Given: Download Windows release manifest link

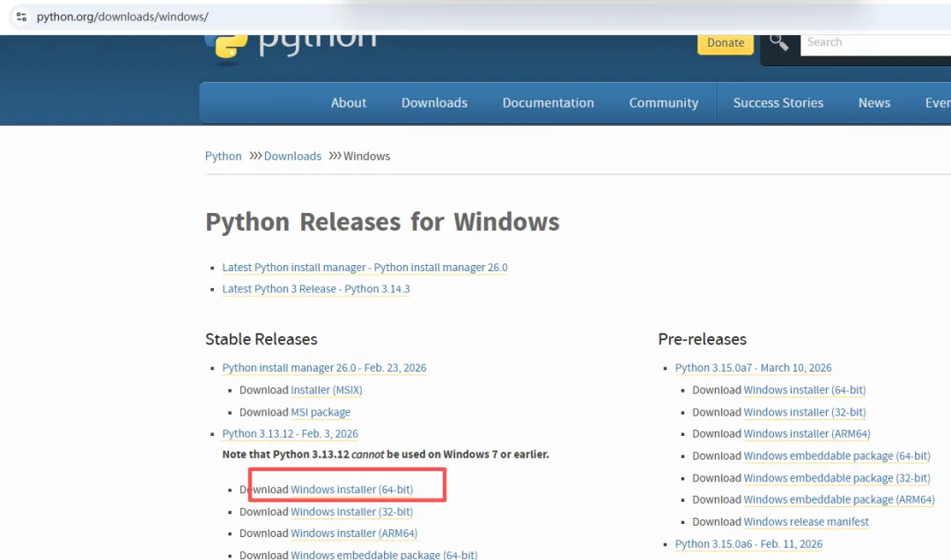Looking at the screenshot, I should tap(806, 522).
